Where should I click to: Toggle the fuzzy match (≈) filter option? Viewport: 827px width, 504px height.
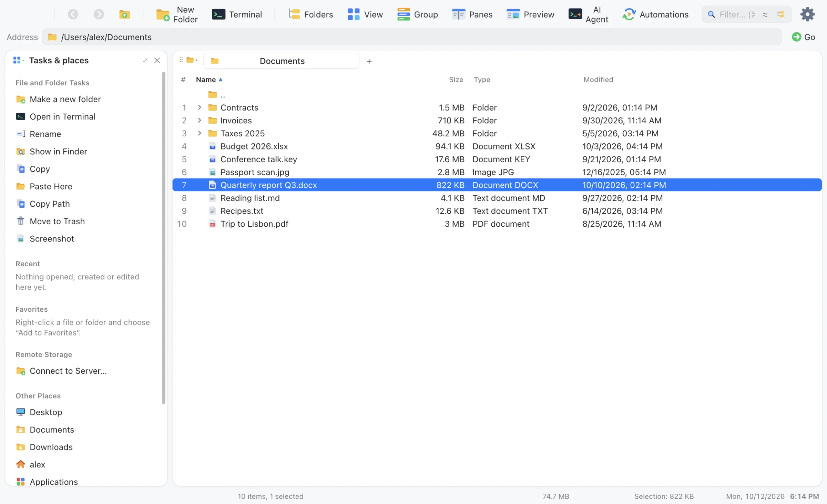765,14
